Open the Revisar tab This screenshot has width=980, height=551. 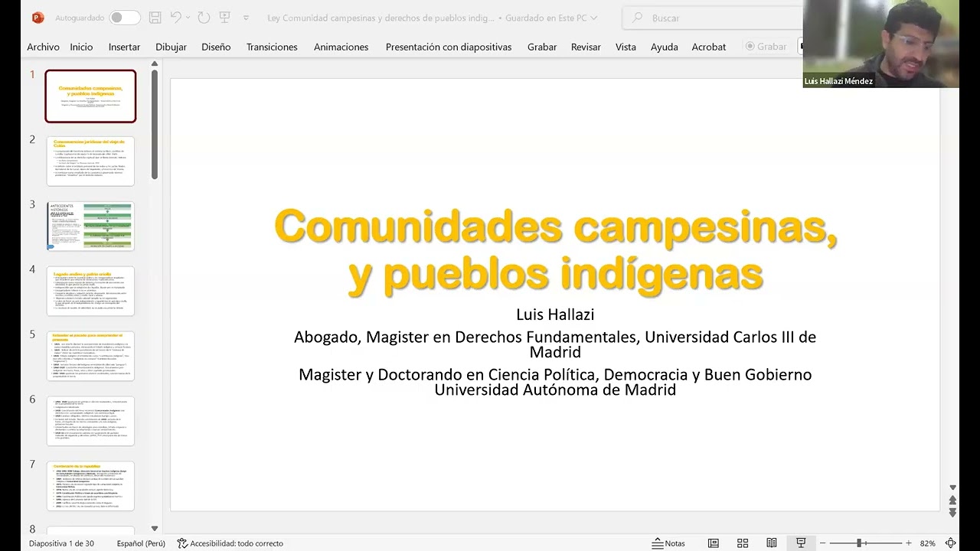point(586,47)
